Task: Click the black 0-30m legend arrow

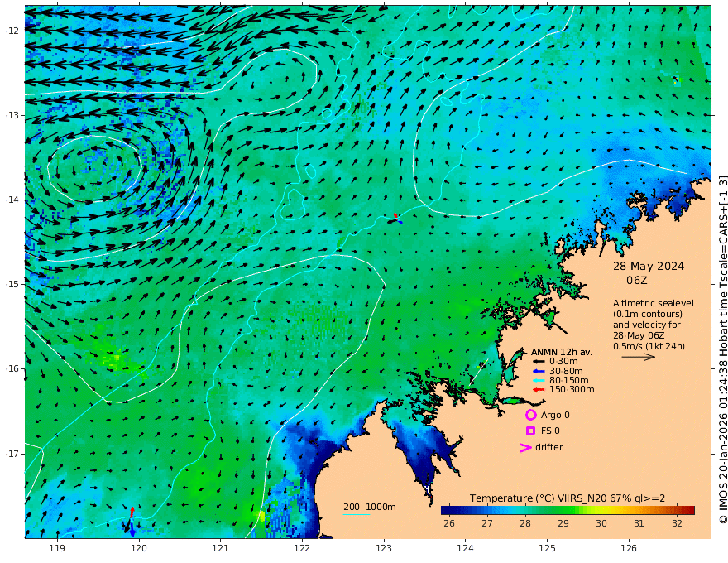Action: pos(538,362)
